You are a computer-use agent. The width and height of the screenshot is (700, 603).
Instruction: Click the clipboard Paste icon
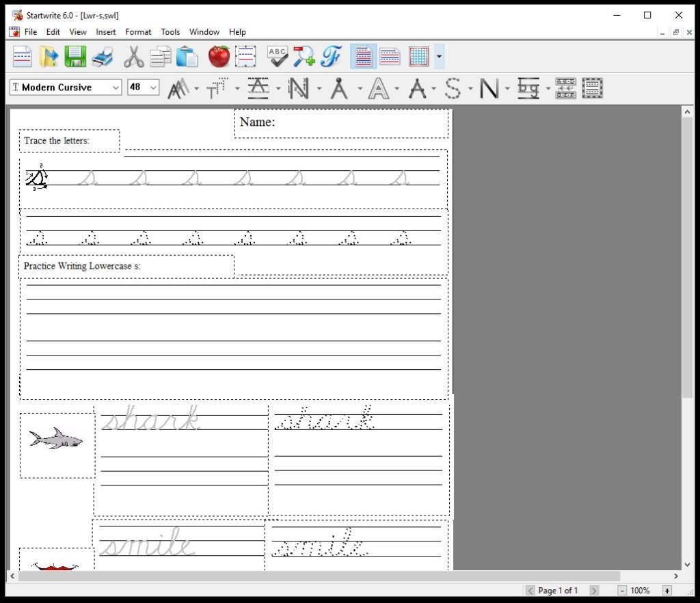(x=187, y=56)
